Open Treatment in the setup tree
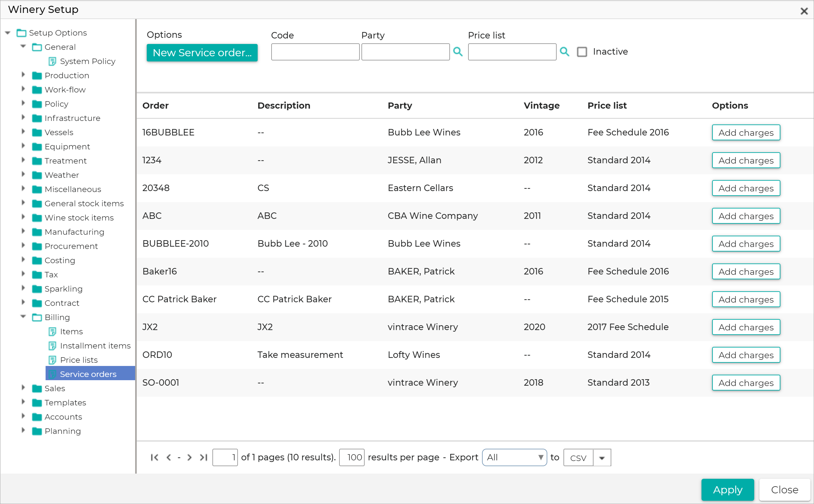Image resolution: width=814 pixels, height=504 pixels. point(65,161)
